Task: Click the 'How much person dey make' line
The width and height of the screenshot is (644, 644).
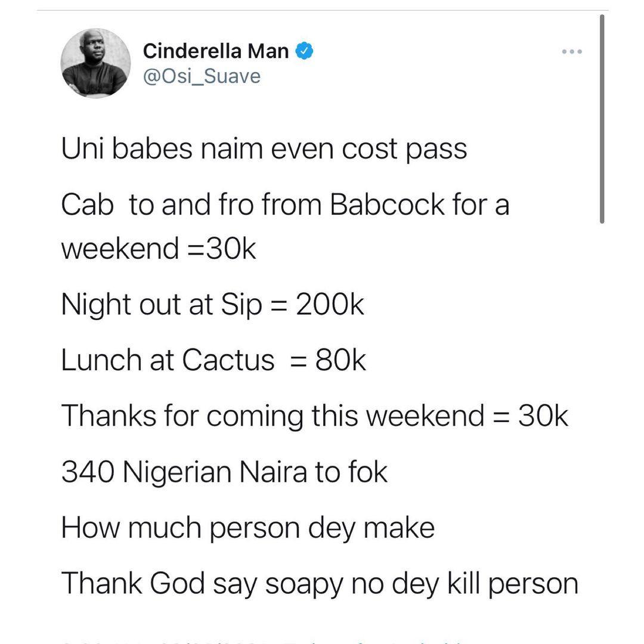Action: click(247, 527)
